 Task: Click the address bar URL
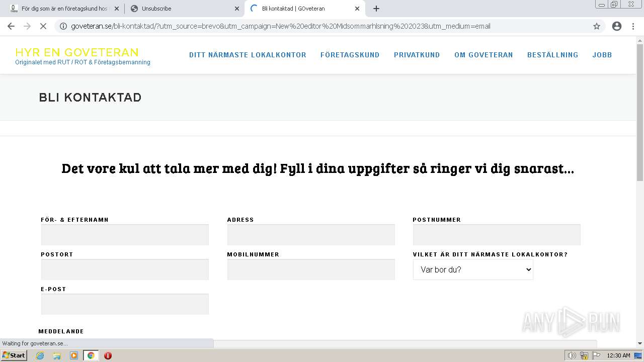[281, 26]
